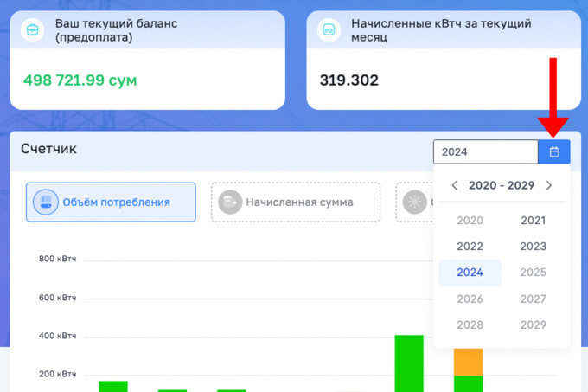The image size is (588, 392).
Task: Click the Счетчик section title
Action: 48,149
